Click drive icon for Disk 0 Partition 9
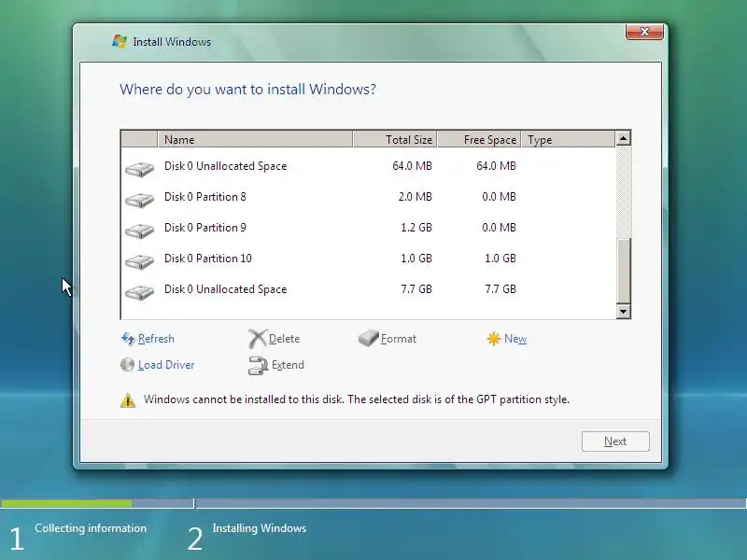This screenshot has height=560, width=747. [139, 231]
